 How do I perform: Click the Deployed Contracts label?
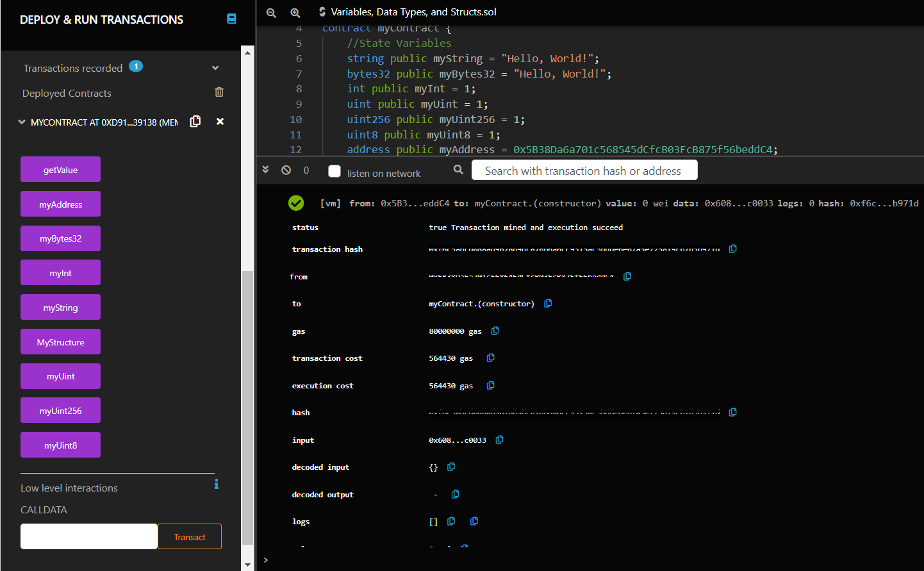tap(67, 93)
